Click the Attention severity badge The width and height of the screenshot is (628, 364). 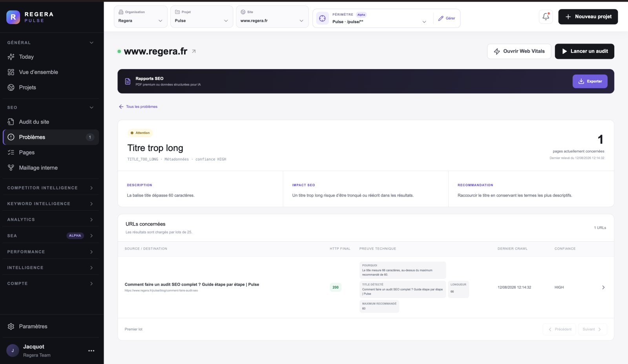140,133
